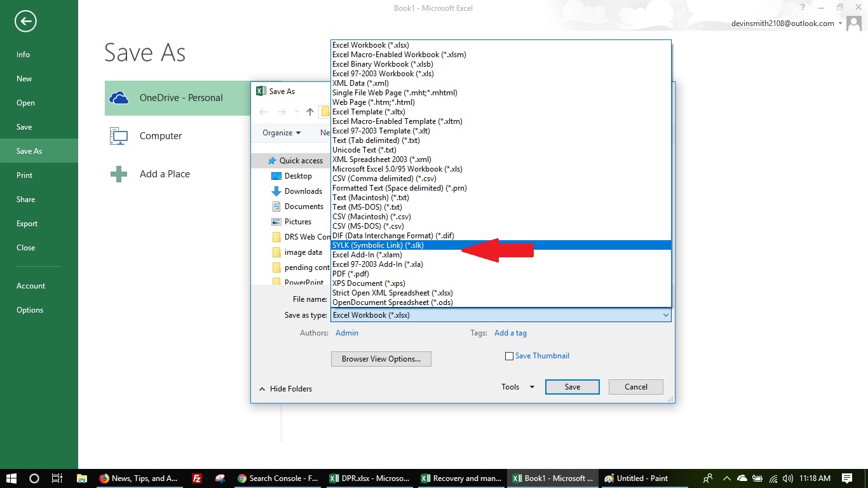
Task: Open Browser View Options
Action: (381, 359)
